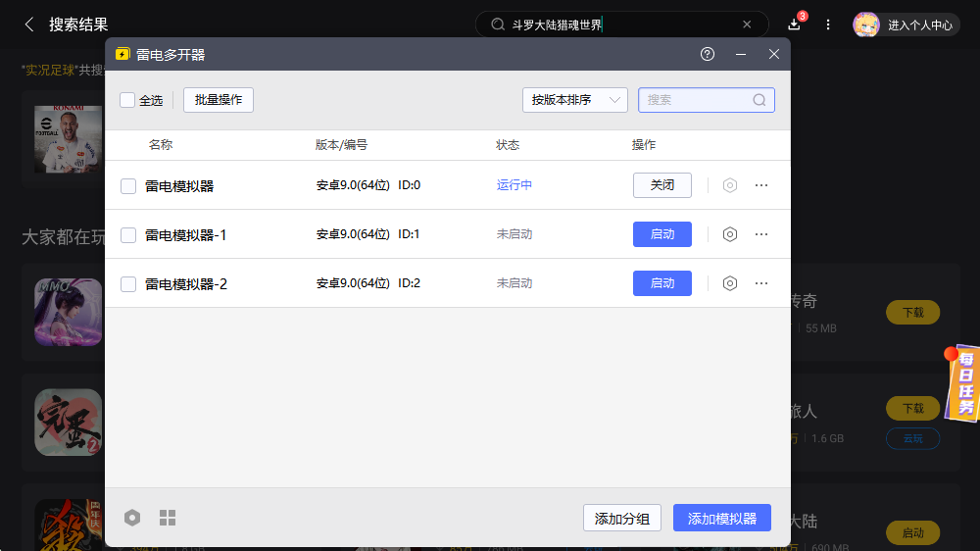Click 下载 button next to 55 MB game

coord(912,312)
